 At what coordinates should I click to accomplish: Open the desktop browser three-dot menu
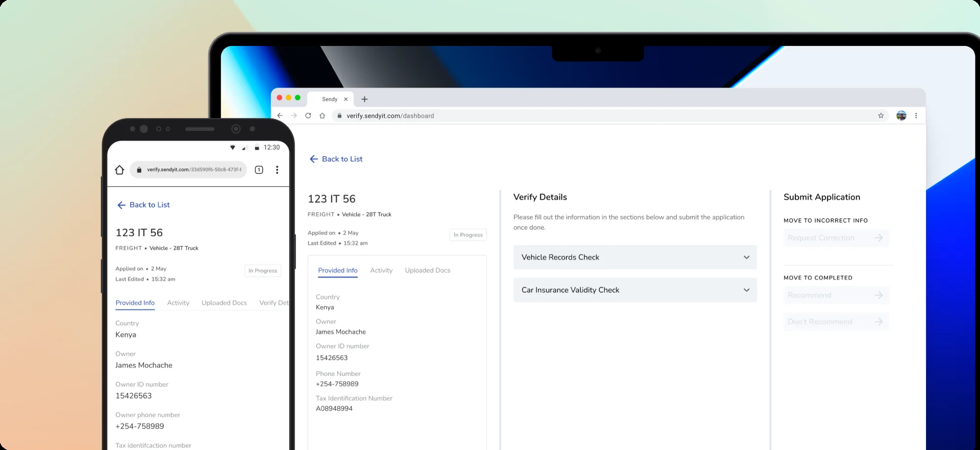pyautogui.click(x=916, y=116)
